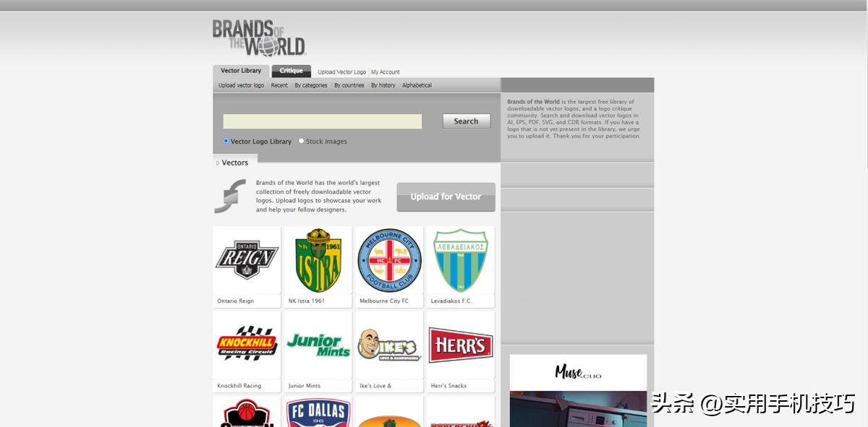Switch to the Critique tab
Image resolution: width=868 pixels, height=427 pixels.
[292, 71]
